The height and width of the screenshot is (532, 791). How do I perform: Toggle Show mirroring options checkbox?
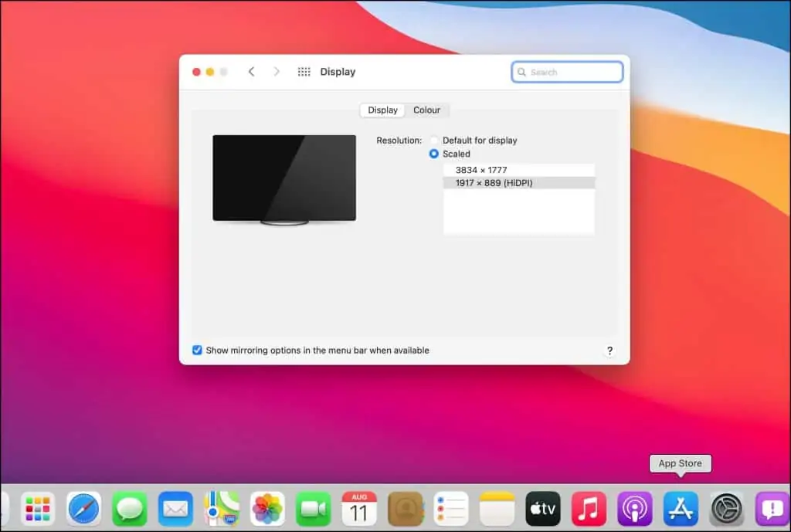click(x=197, y=350)
